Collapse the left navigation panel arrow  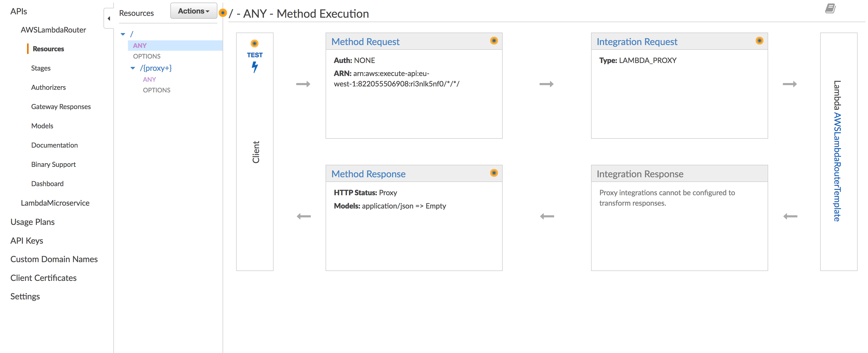tap(108, 18)
